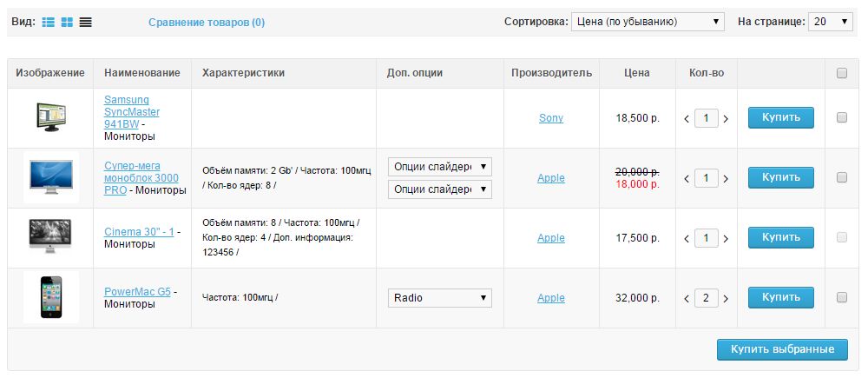Open Samsung SyncMaster 941BW product link
Viewport: 868px width, 378px height.
(x=132, y=112)
